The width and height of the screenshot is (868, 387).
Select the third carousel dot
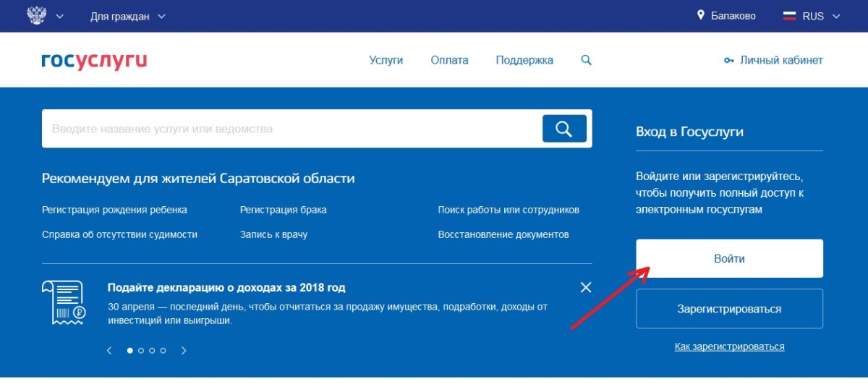point(152,350)
